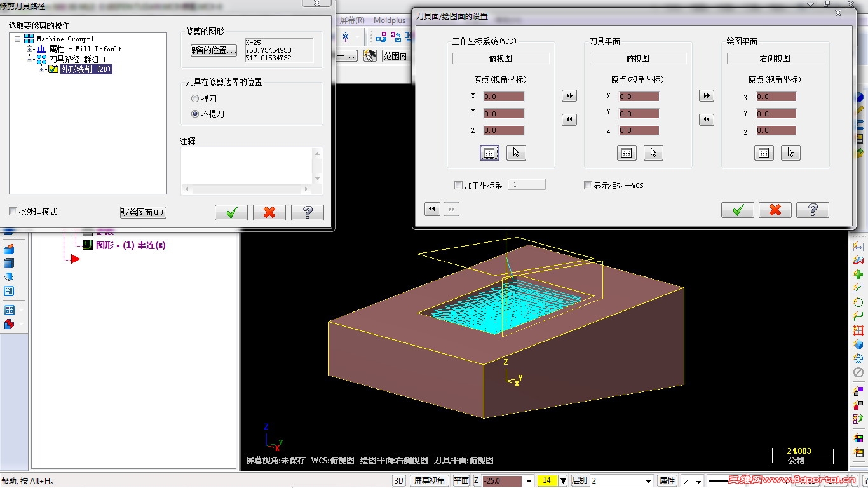This screenshot has height=488, width=868.
Task: Click lightning pencil icon beside 范围内
Action: pyautogui.click(x=370, y=56)
